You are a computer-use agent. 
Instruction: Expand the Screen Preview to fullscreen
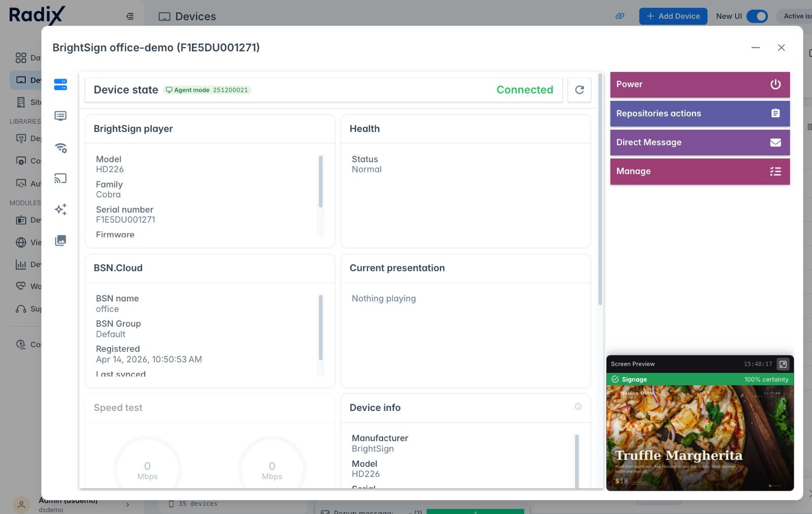[783, 364]
